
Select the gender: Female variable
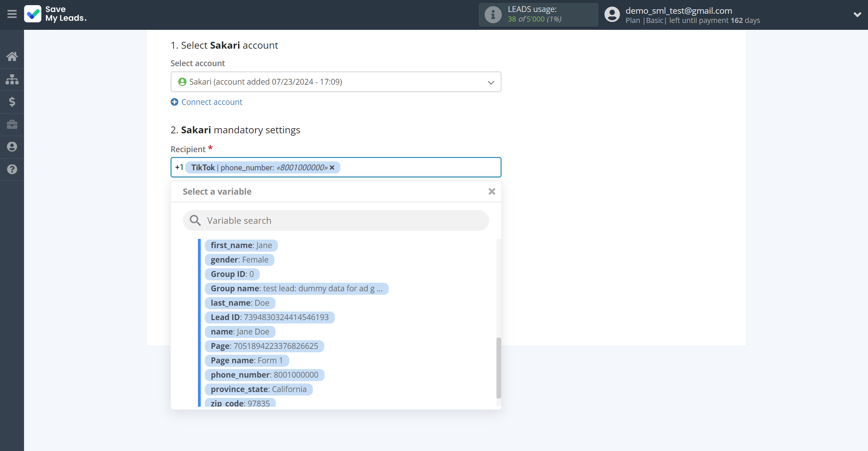(239, 260)
